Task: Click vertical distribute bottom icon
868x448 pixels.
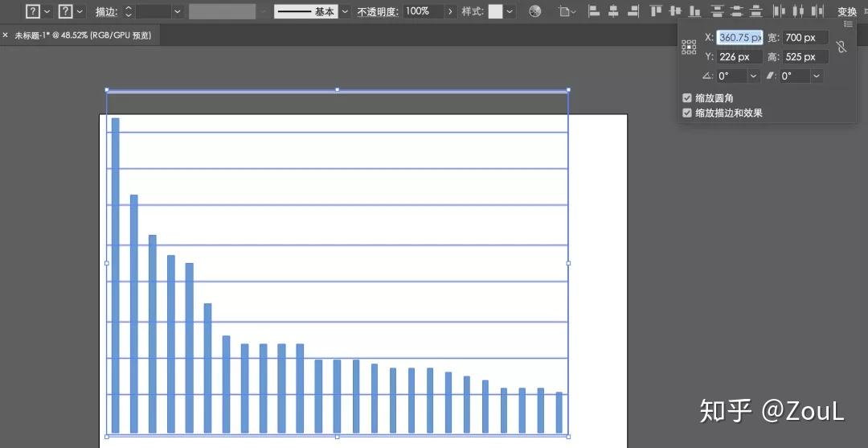Action: click(x=755, y=11)
